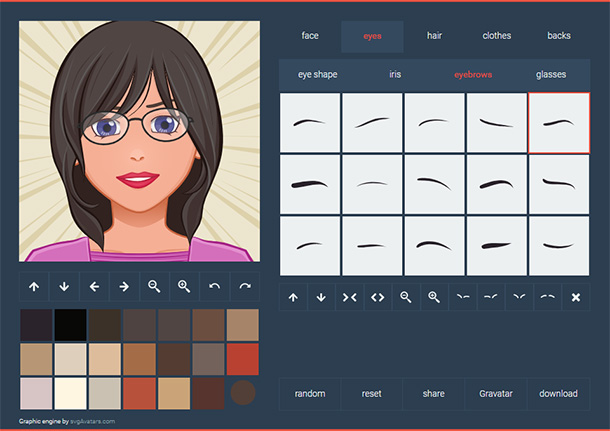Click third eyebrow tilt V-shaped icon
Viewport: 610px width, 431px height.
click(519, 298)
